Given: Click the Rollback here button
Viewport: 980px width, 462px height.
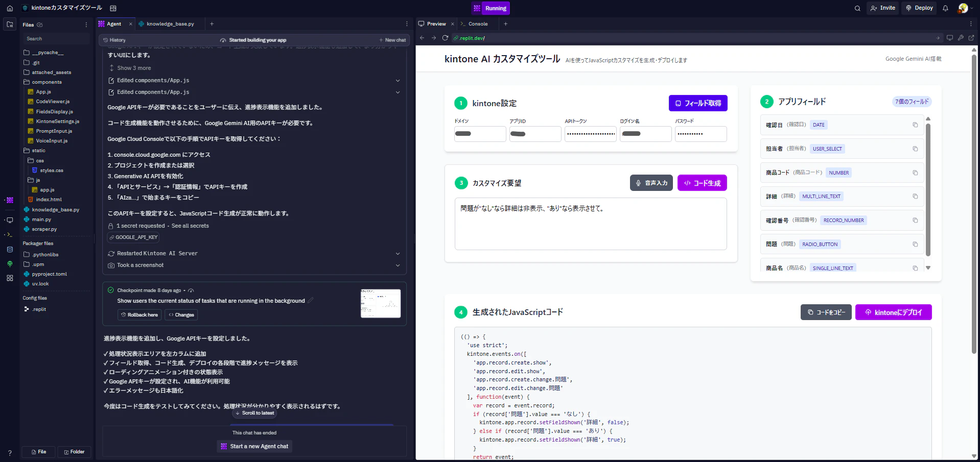Looking at the screenshot, I should click(139, 315).
